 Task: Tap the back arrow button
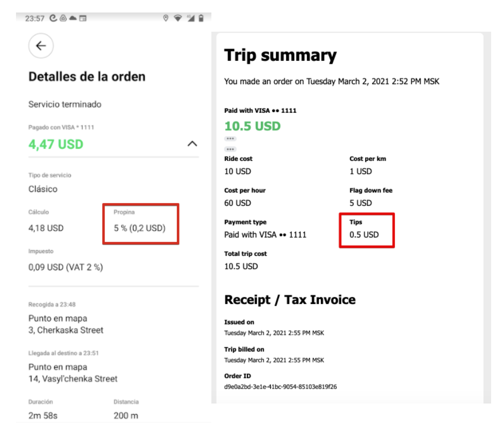pos(41,46)
